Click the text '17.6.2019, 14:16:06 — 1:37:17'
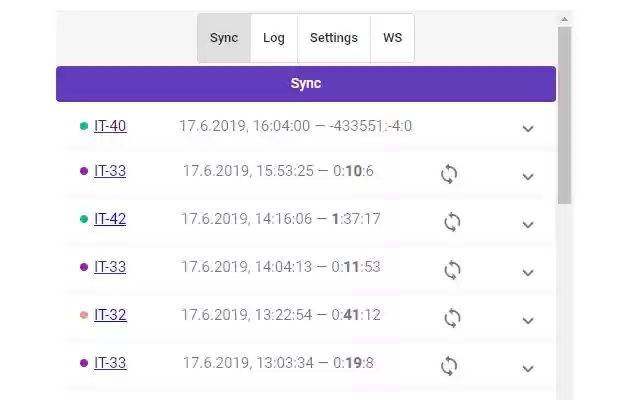Viewport: 640px width, 400px height. (281, 219)
